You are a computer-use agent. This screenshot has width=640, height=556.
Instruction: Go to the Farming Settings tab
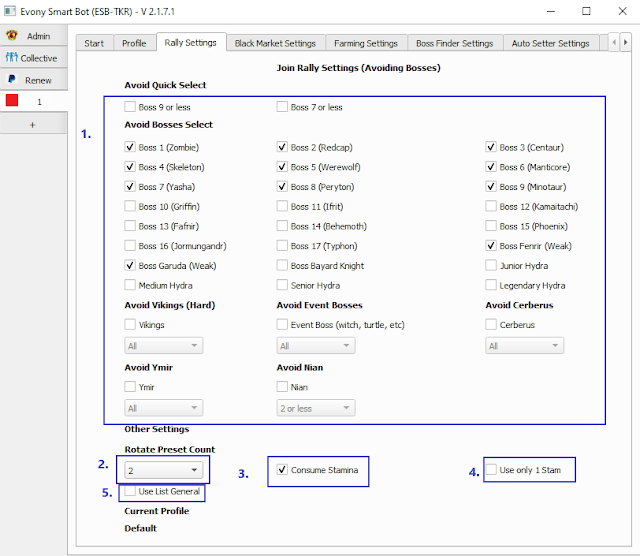366,43
